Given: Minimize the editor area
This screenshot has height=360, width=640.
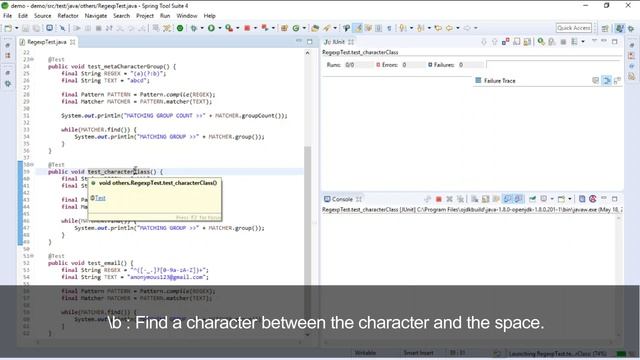Looking at the screenshot, I should (x=299, y=41).
